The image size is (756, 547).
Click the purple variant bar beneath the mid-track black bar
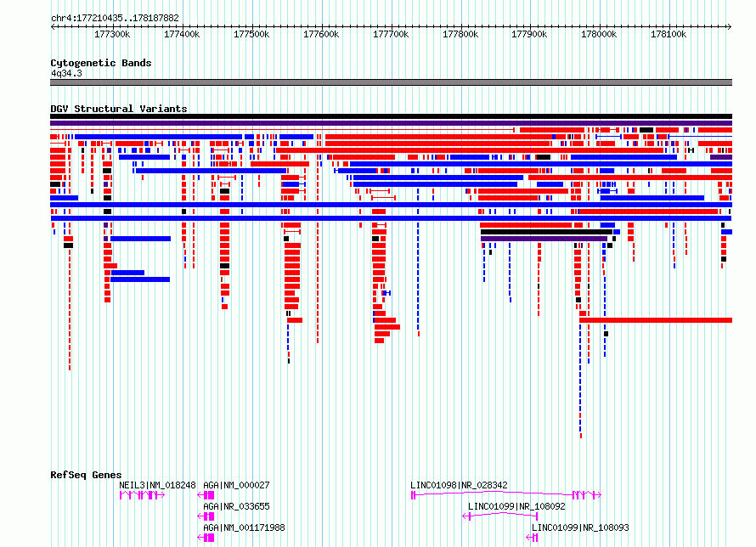point(544,239)
